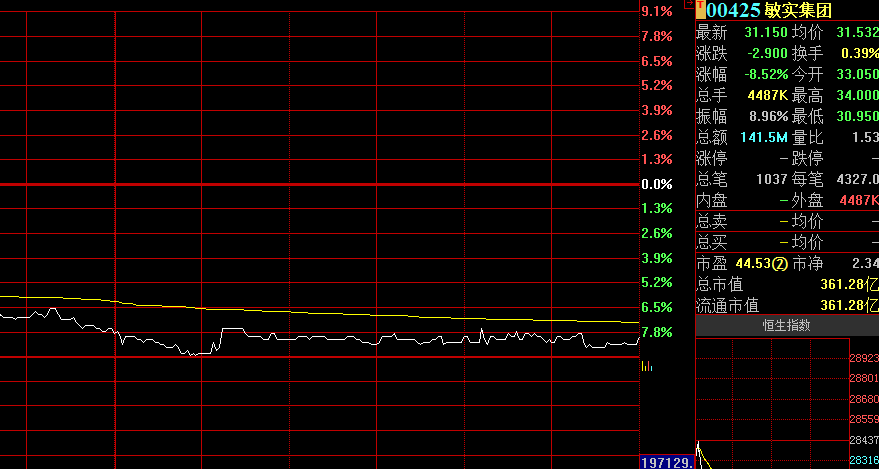Click the yellow volume bars icon near chart edge
This screenshot has width=879, height=469.
(647, 366)
